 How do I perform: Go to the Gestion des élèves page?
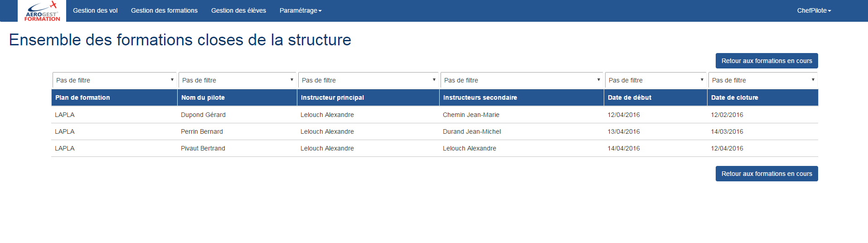[x=238, y=10]
